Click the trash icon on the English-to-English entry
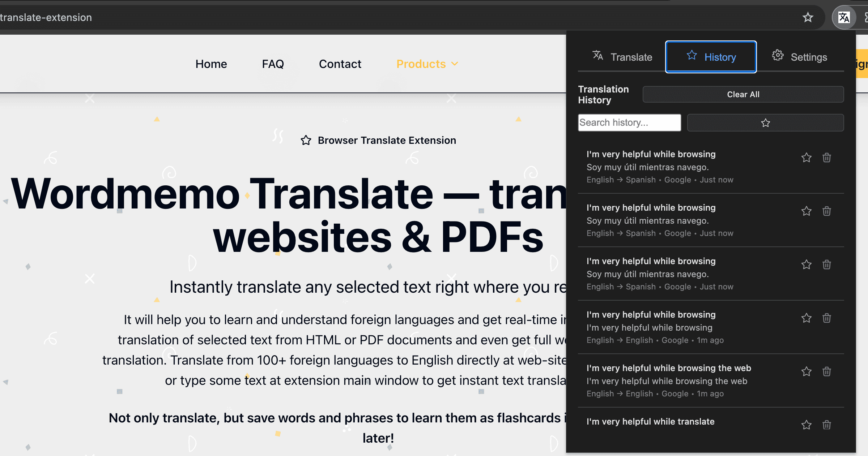 [x=827, y=318]
